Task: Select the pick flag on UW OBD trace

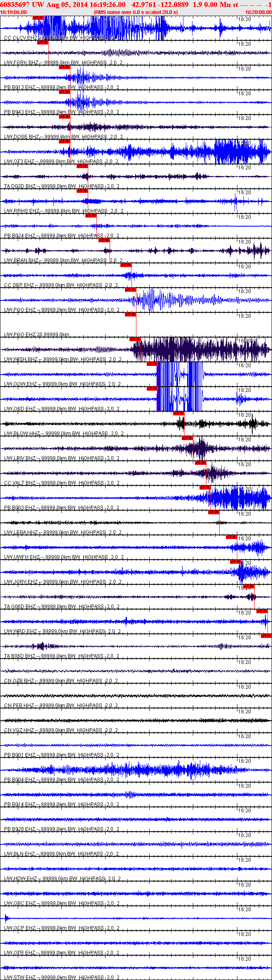Action: tap(152, 389)
